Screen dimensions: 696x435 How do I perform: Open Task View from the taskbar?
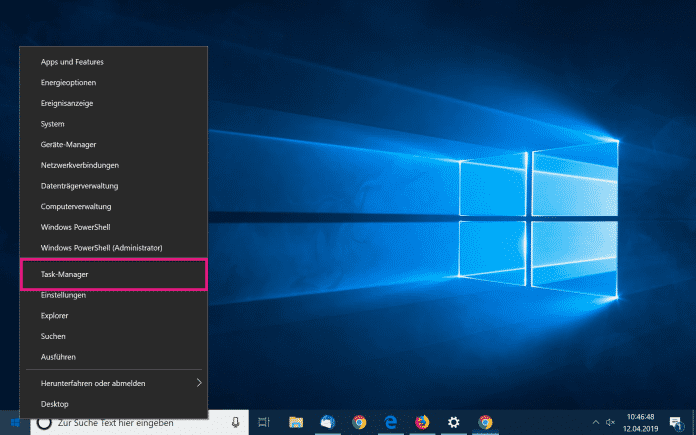click(x=264, y=422)
